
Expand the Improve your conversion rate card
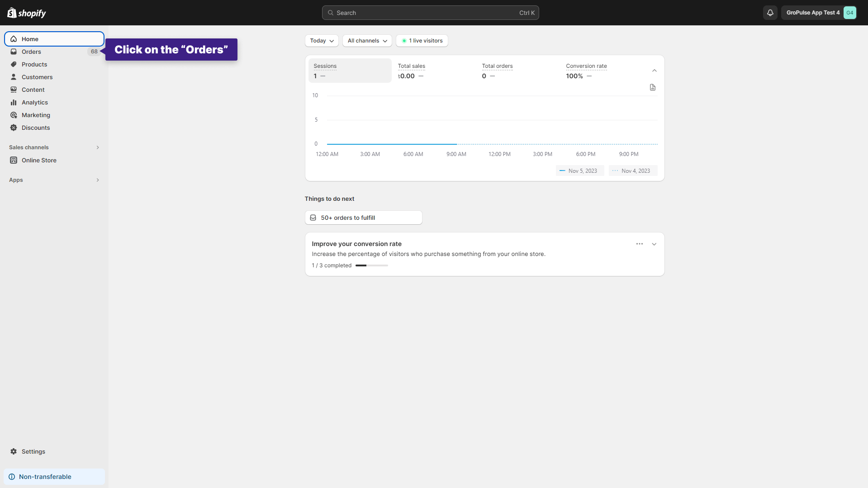click(654, 244)
